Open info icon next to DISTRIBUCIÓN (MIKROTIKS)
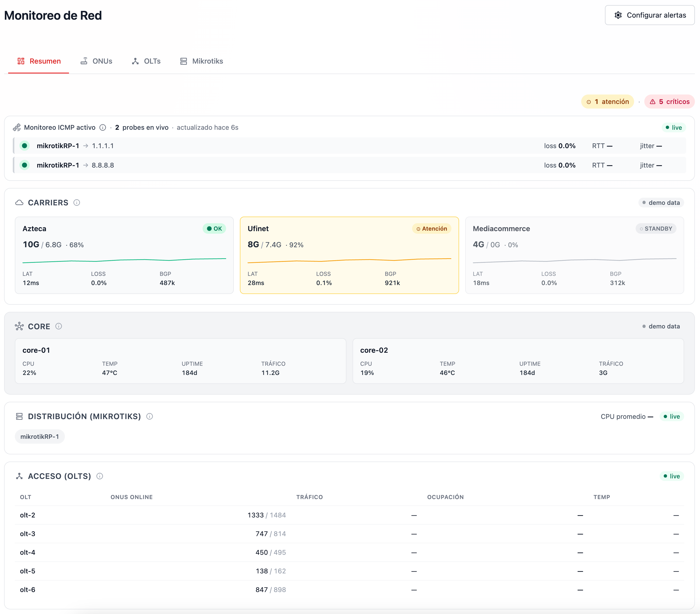This screenshot has height=614, width=700. (x=150, y=416)
